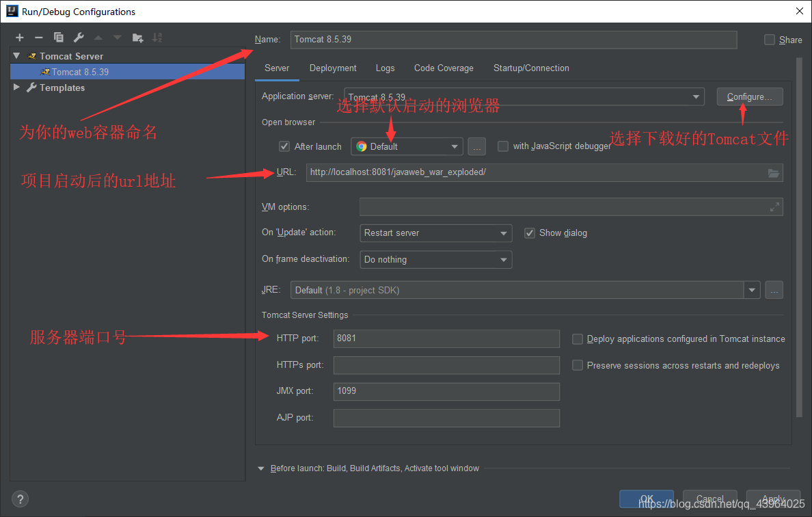Open the JRE dropdown arrow
The image size is (812, 517).
click(x=752, y=290)
